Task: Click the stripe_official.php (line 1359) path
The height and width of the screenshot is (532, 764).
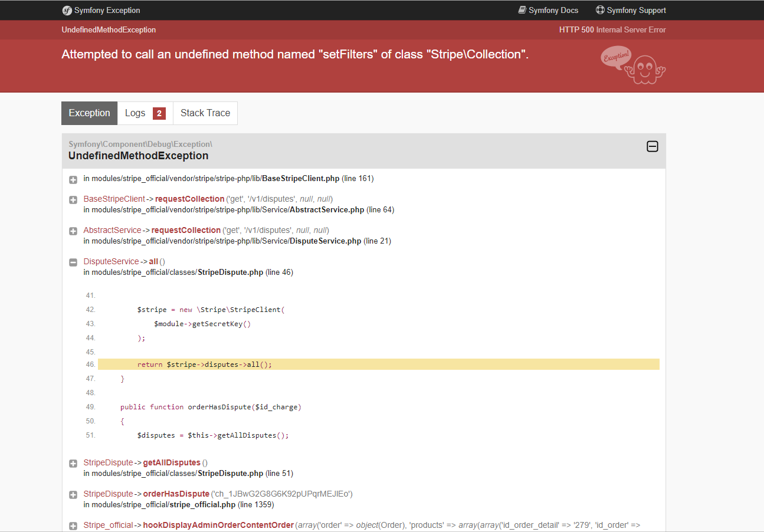Action: (179, 504)
